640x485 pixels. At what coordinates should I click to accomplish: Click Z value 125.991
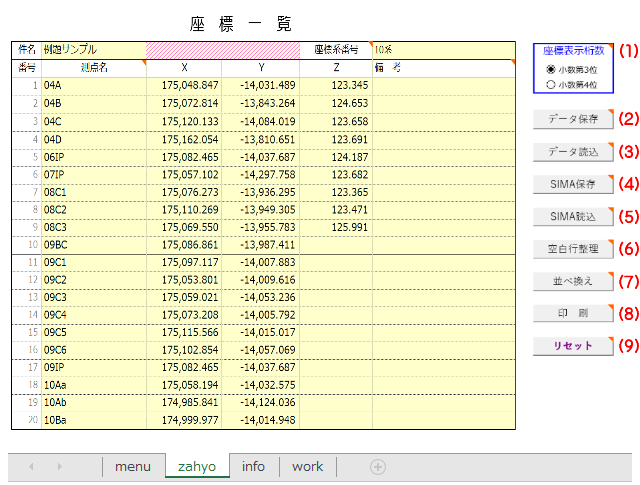tap(336, 227)
